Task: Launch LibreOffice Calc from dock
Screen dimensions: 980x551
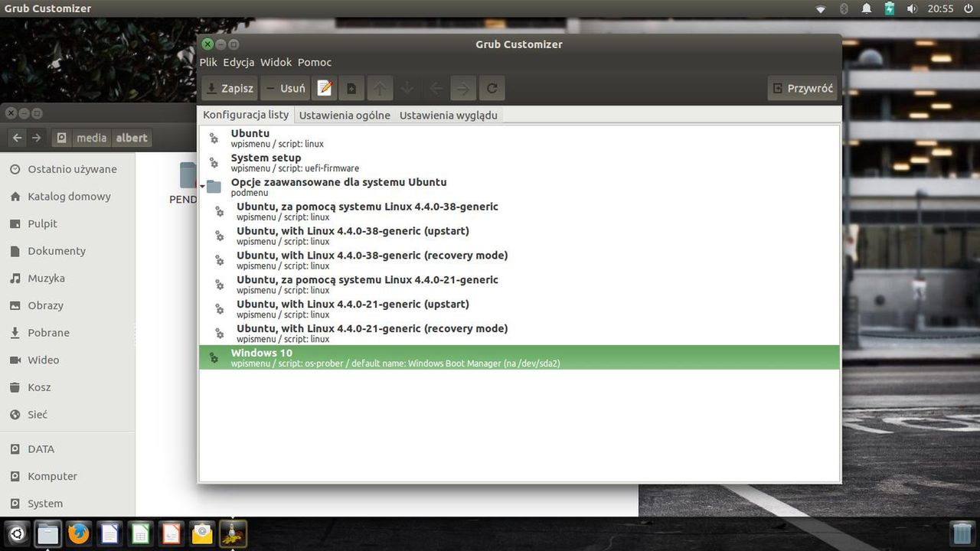Action: [140, 533]
